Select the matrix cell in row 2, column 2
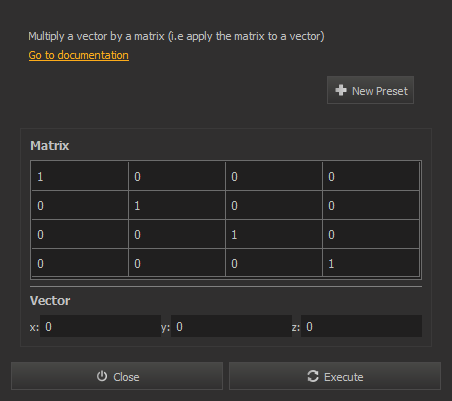The image size is (452, 401). coord(177,205)
